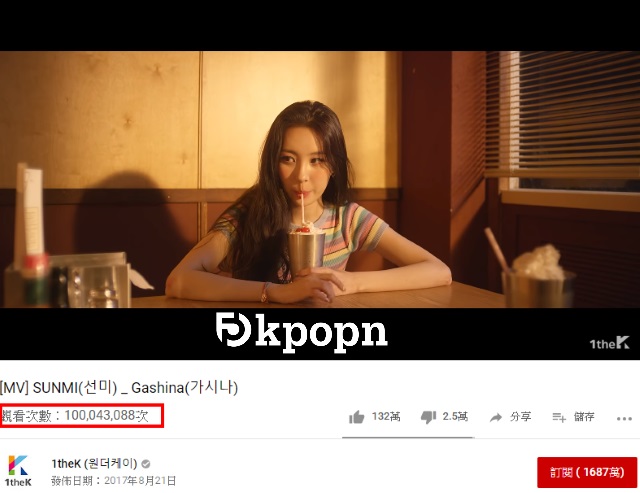
Task: Click the 儲存 save label
Action: (584, 417)
